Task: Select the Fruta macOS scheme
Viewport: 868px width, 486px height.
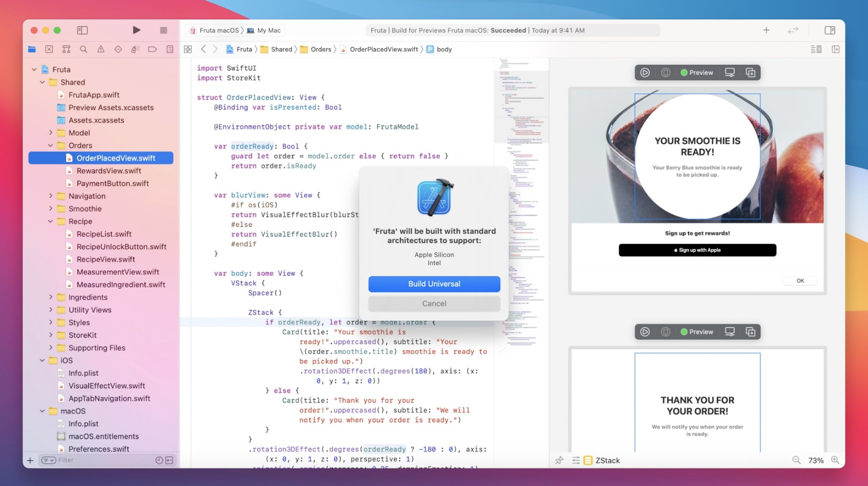Action: pos(215,30)
